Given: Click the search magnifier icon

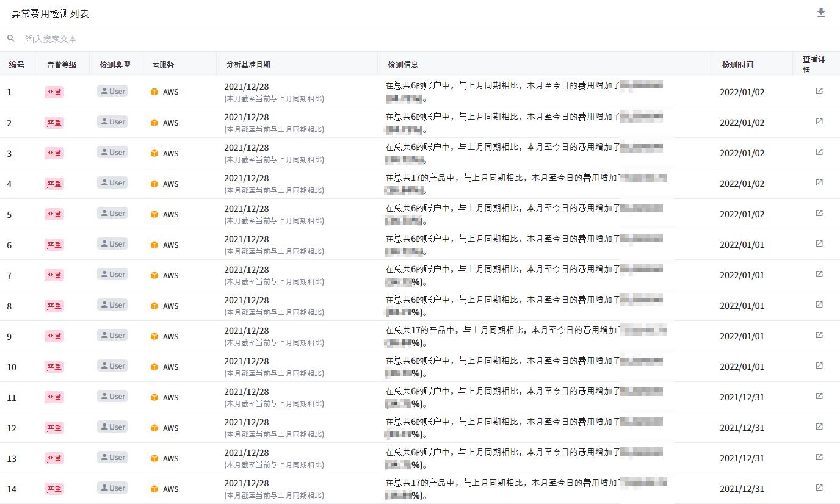Looking at the screenshot, I should (11, 38).
